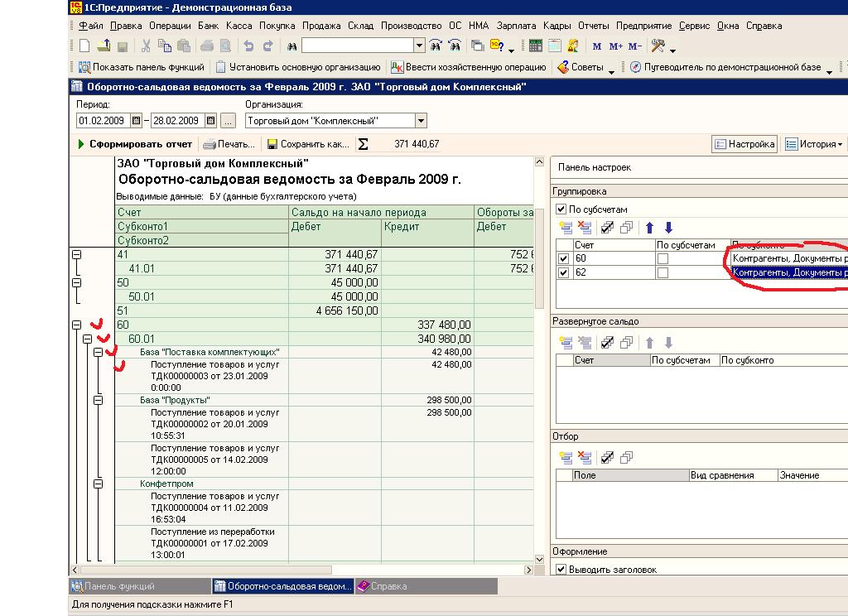Open calendar picker for end date 28.02.2009
The width and height of the screenshot is (848, 616).
click(211, 121)
